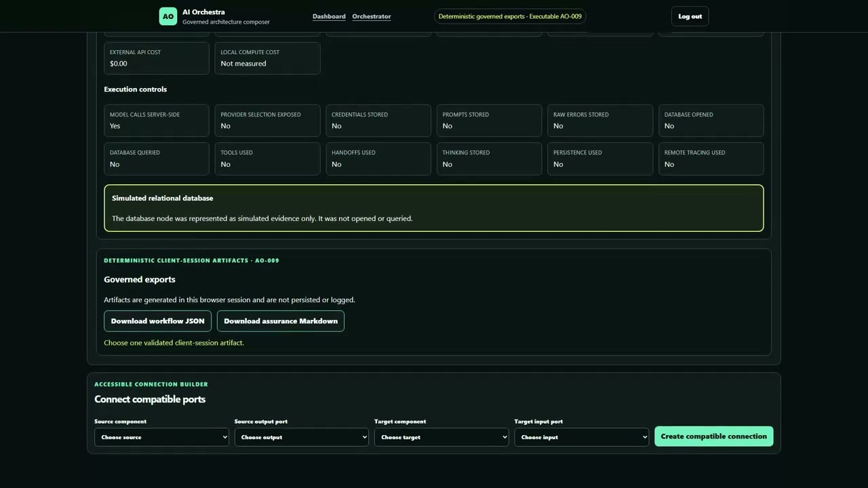
Task: Click 'Choose one validated client-session artifact' message
Action: pyautogui.click(x=174, y=343)
